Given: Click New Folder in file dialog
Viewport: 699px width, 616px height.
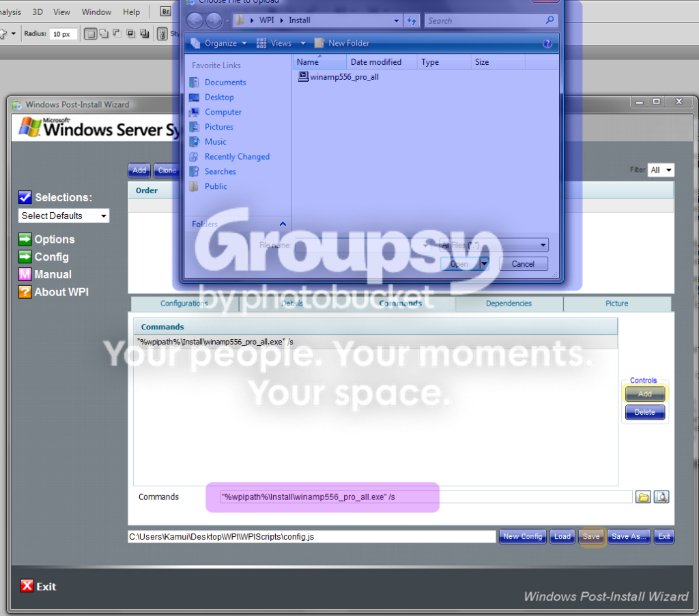Looking at the screenshot, I should coord(342,43).
